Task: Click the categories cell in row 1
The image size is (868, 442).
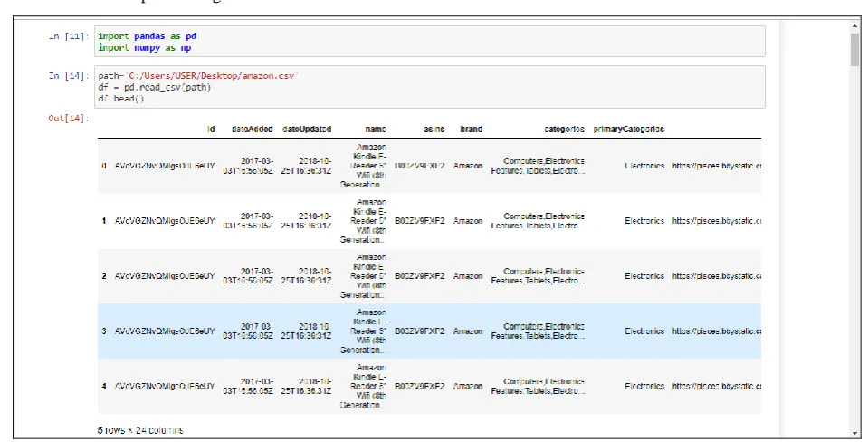Action: tap(538, 221)
